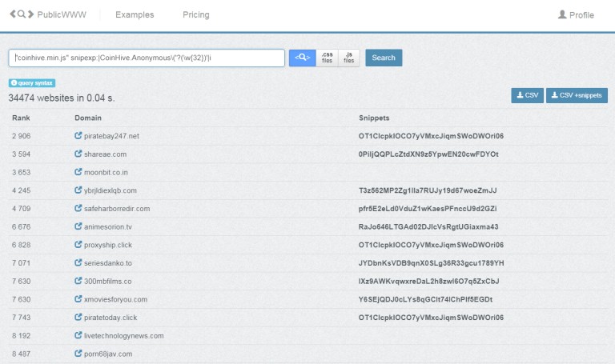The height and width of the screenshot is (364, 615).
Task: Open external link icon for animesorion.tv
Action: [78, 226]
